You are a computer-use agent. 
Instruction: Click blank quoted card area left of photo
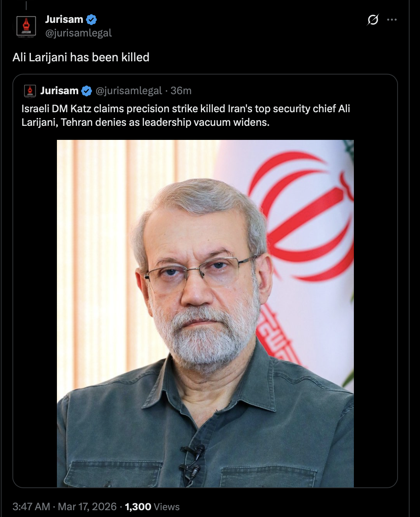(35, 313)
